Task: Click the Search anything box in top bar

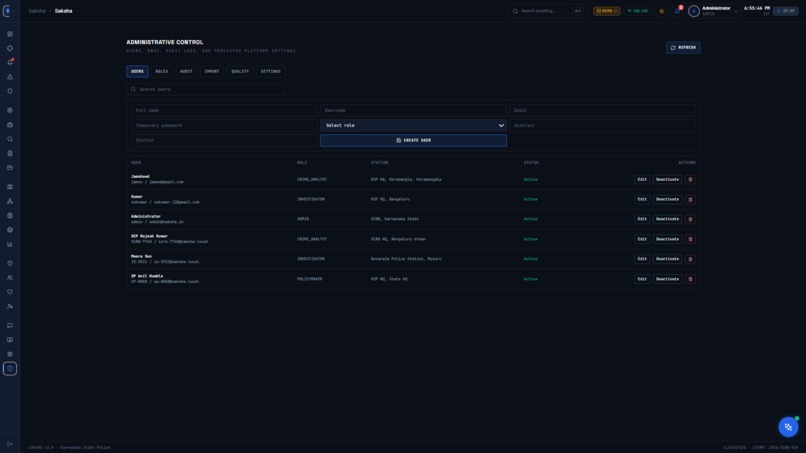Action: pyautogui.click(x=547, y=11)
